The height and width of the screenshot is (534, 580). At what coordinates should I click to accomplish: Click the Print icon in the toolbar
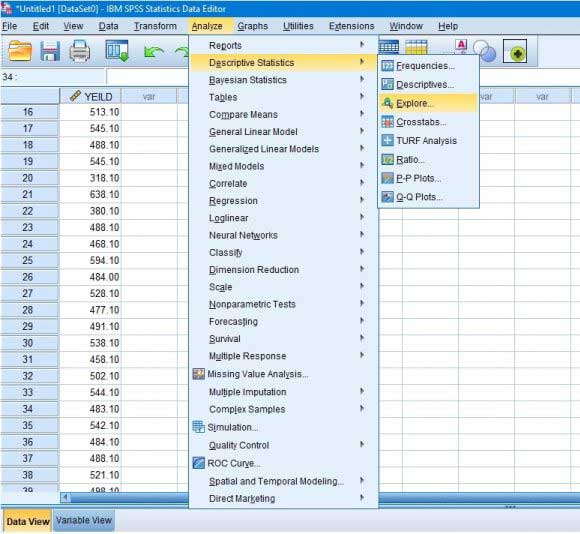[x=80, y=51]
